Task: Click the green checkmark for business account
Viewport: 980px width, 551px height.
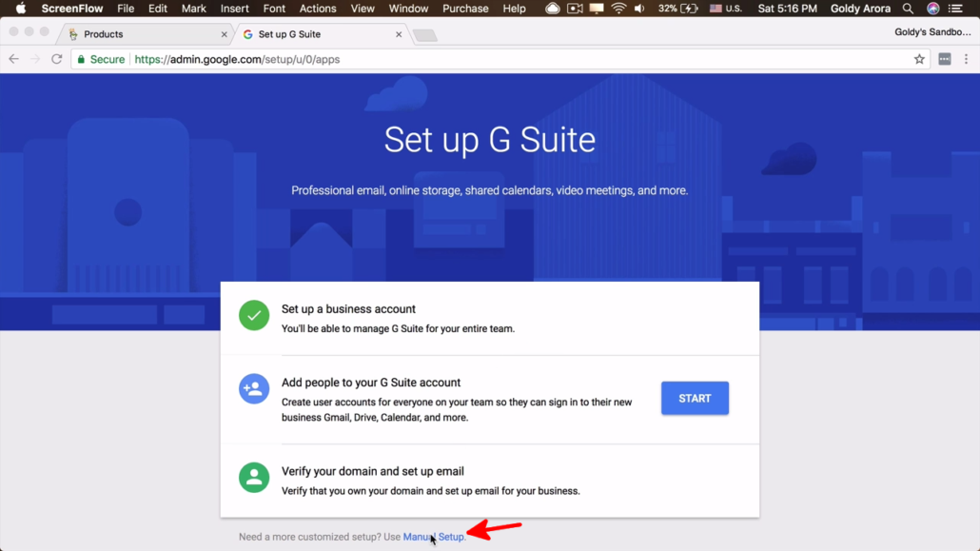Action: (254, 315)
